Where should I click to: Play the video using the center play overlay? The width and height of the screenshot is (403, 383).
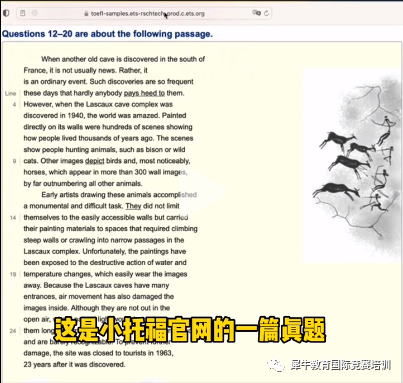click(202, 191)
